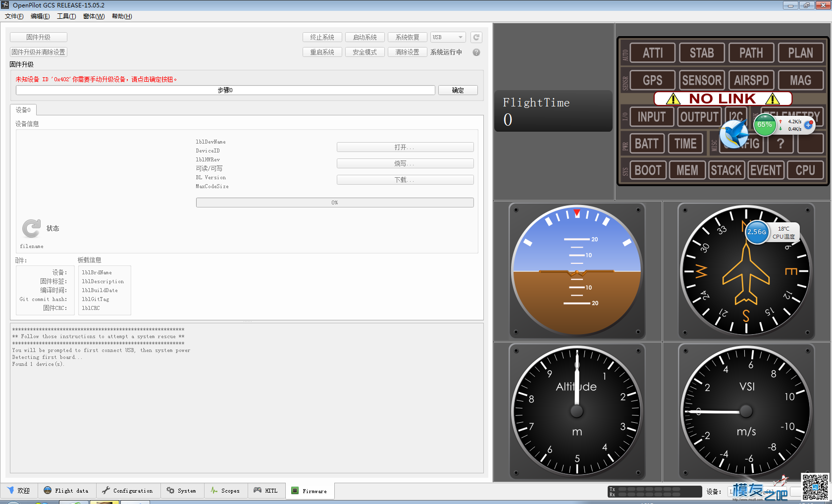Click the circular status arrow icon
Screen dimensions: 832x504
point(31,228)
